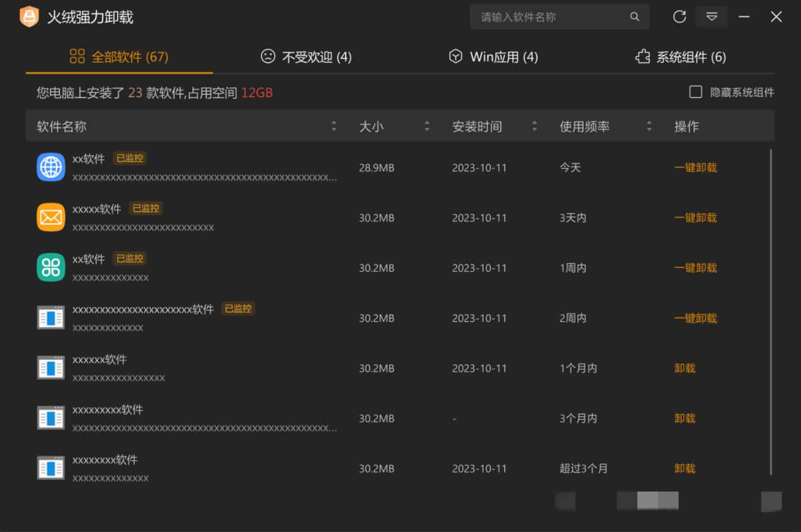This screenshot has width=801, height=532.
Task: Click 卸载 for xxxxxx软件
Action: tap(684, 368)
